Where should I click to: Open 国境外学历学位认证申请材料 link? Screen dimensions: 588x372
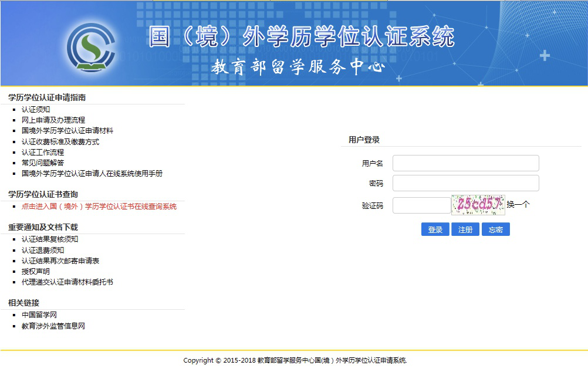[x=67, y=131]
